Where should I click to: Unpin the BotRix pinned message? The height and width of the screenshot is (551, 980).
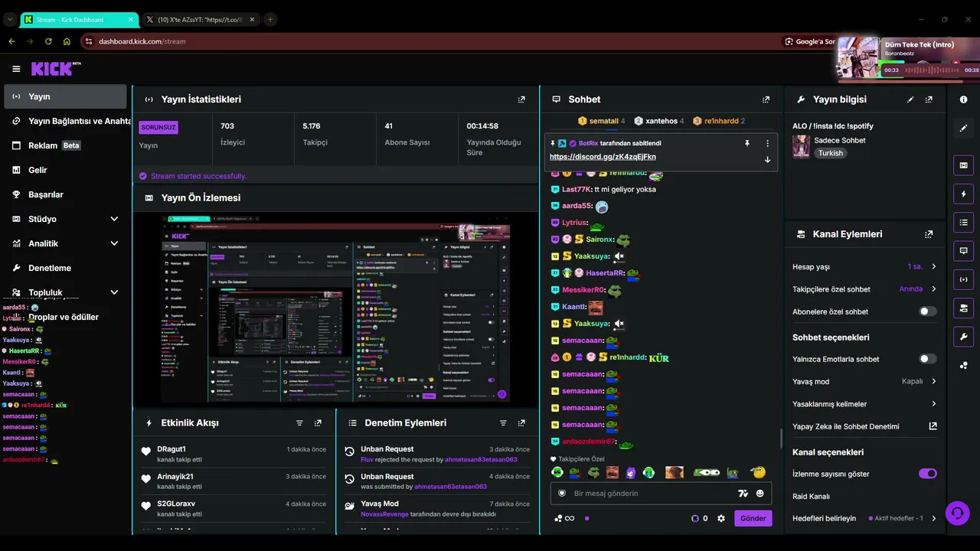pos(747,143)
